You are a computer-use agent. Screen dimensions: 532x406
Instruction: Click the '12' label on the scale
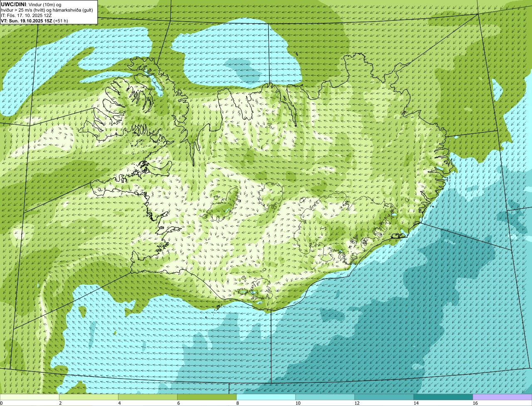[357, 403]
